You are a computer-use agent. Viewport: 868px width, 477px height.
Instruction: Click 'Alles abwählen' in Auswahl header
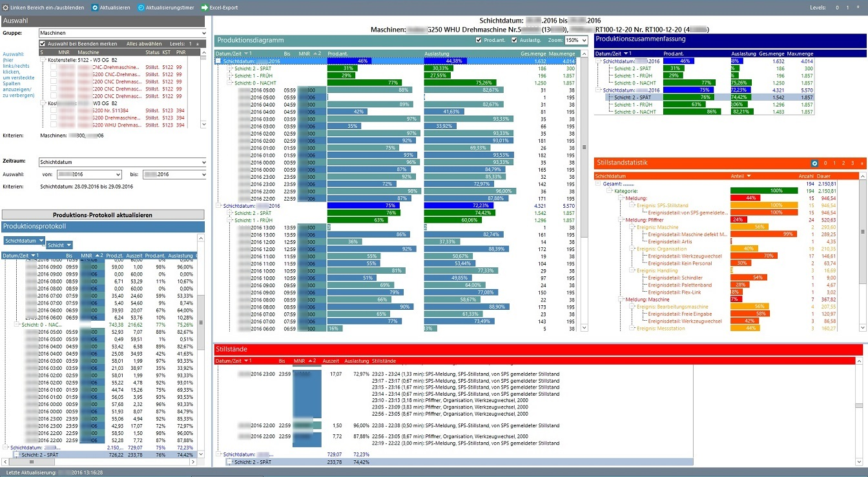click(x=144, y=43)
